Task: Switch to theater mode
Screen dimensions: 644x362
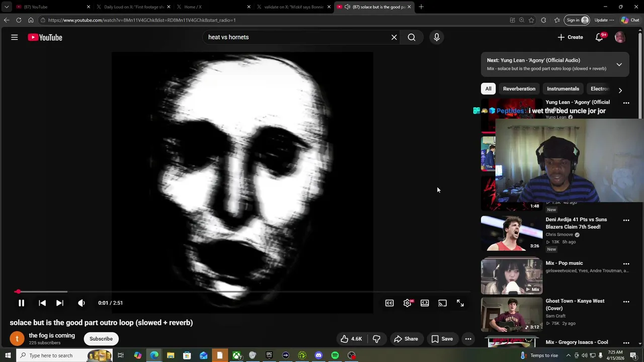Action: [x=425, y=303]
